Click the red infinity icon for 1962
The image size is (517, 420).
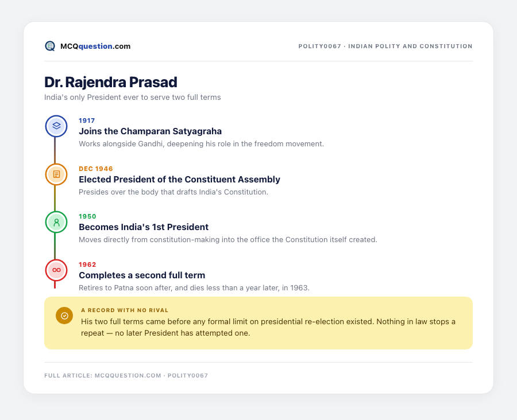point(56,270)
